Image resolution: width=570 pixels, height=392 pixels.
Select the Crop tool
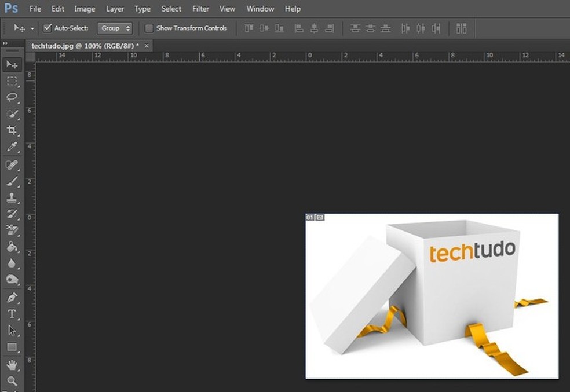coord(12,130)
